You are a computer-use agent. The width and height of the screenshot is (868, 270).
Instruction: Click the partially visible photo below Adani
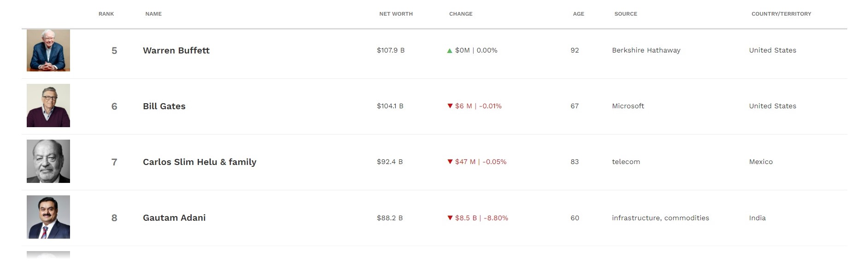click(x=48, y=255)
